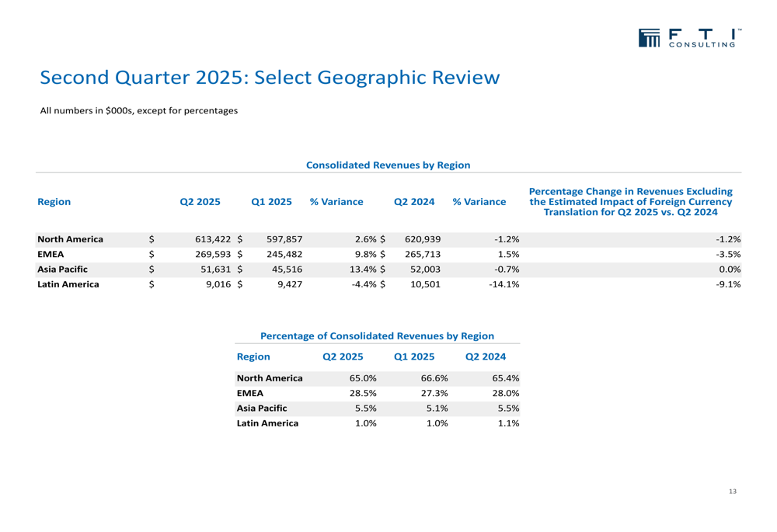The height and width of the screenshot is (532, 777).
Task: Click the Q1 2025 column header in revenues table
Action: (x=271, y=202)
